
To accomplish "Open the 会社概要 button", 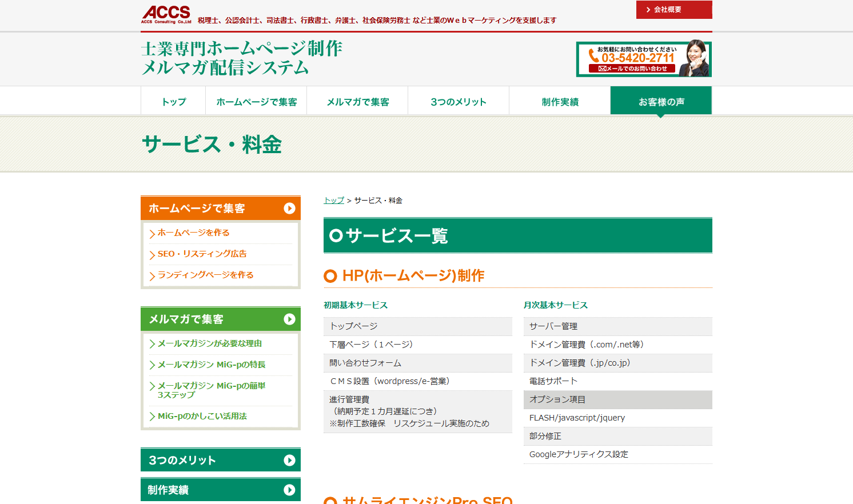I will (674, 10).
